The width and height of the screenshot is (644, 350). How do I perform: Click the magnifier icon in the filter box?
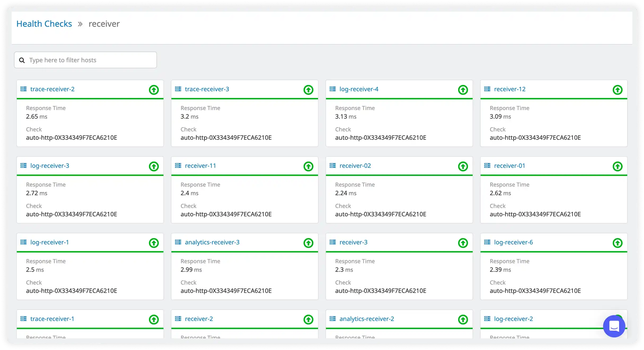pos(22,60)
